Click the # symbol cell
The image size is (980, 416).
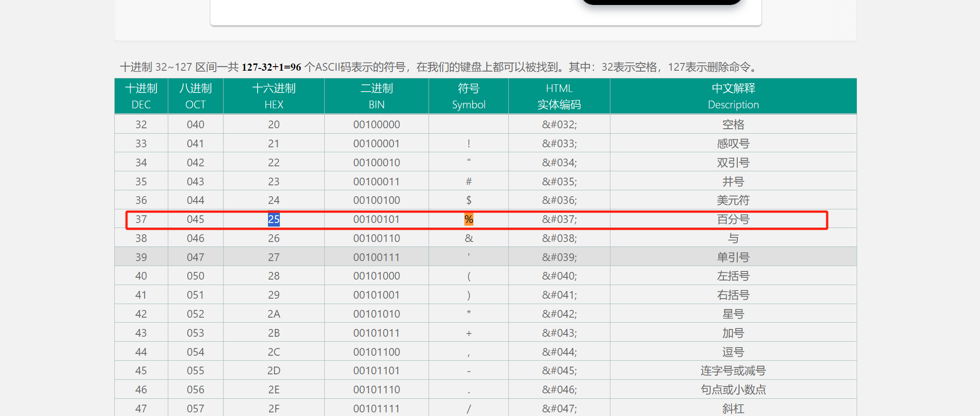pos(468,181)
